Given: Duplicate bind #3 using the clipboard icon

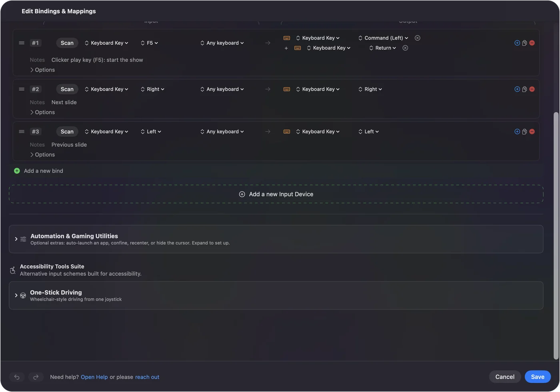Looking at the screenshot, I should (x=524, y=131).
